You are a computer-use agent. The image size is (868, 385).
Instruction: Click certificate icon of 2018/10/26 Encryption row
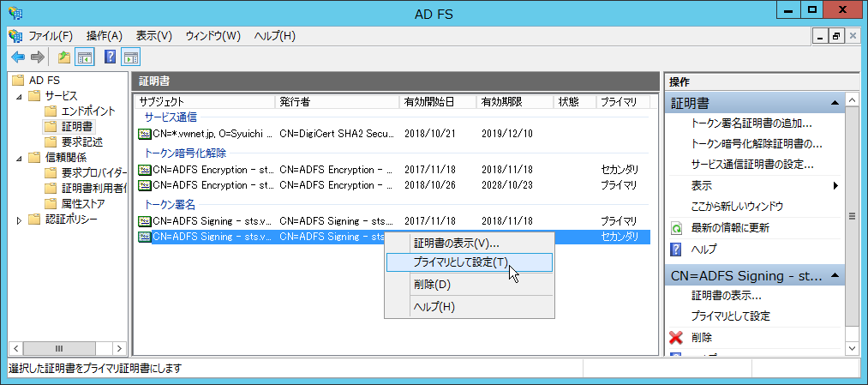point(145,184)
